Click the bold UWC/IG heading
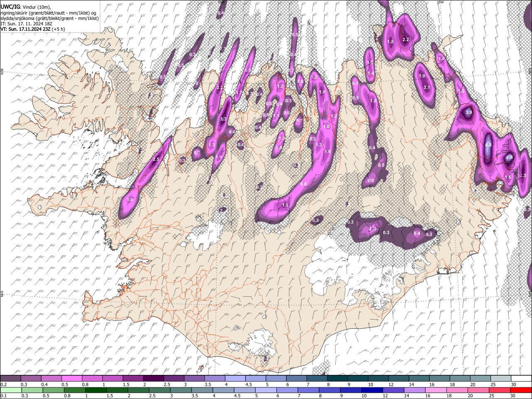This screenshot has height=399, width=532. [10, 7]
